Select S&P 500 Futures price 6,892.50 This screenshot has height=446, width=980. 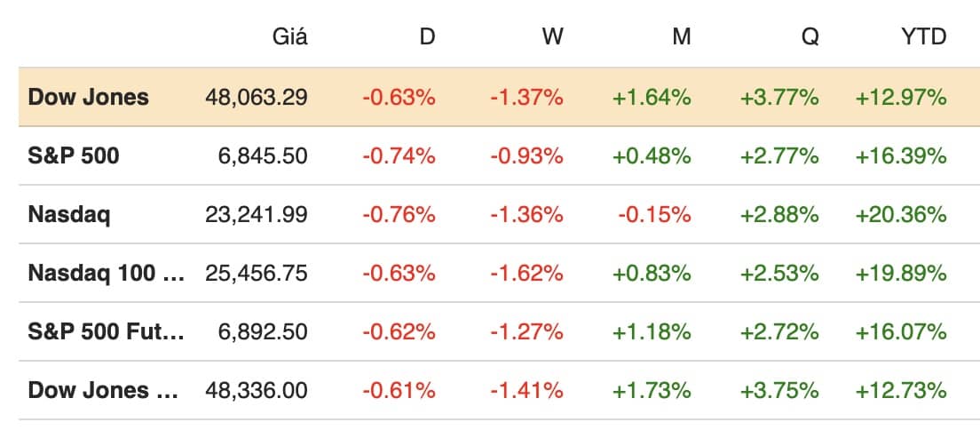[x=263, y=331]
